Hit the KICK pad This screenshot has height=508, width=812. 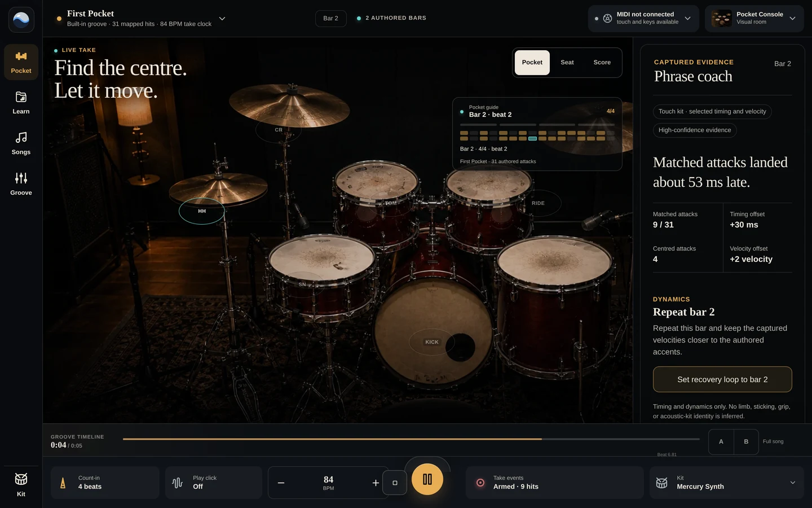pyautogui.click(x=432, y=342)
